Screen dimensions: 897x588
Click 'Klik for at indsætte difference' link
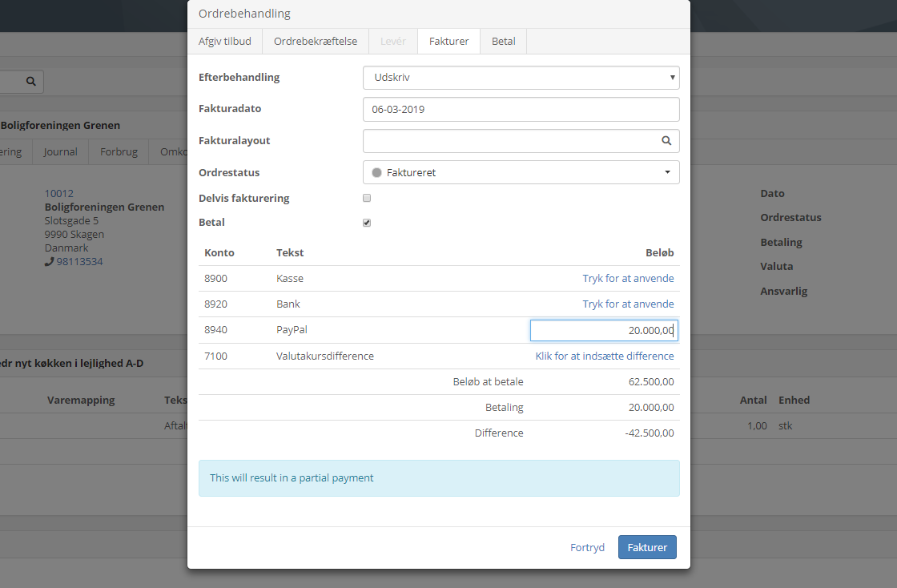605,356
